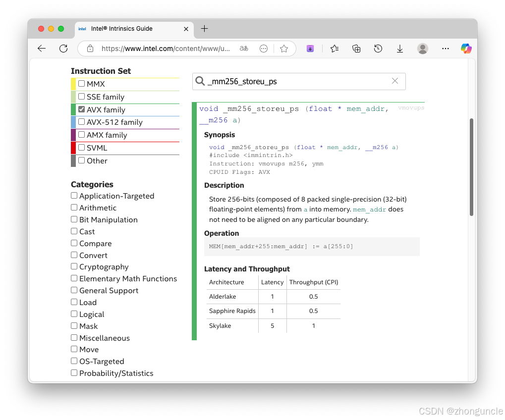Open a new browser tab
Screen dimensions: 505x420
pyautogui.click(x=204, y=29)
